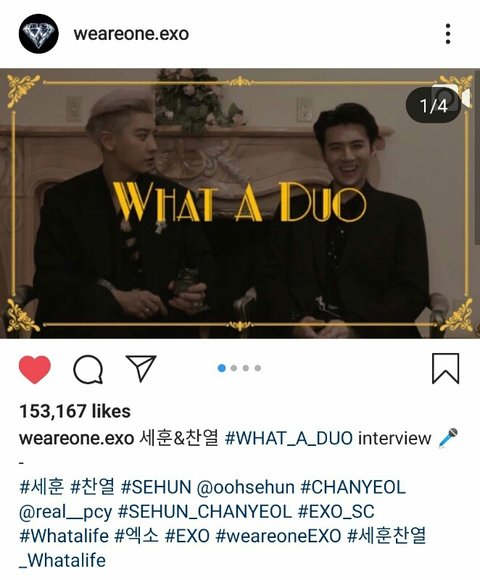The image size is (480, 580).
Task: Open #WHAT_A_DUO hashtag in caption
Action: 289,438
